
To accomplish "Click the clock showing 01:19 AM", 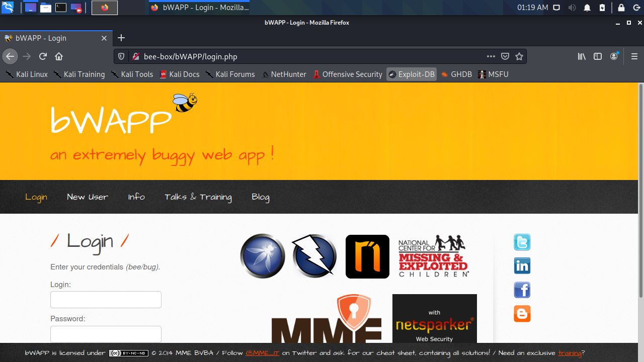I will [533, 8].
